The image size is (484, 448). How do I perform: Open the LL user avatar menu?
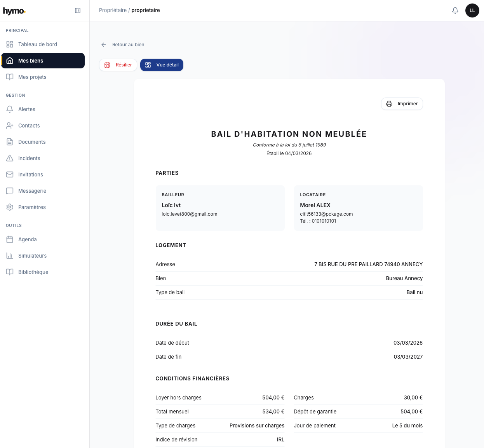[472, 10]
